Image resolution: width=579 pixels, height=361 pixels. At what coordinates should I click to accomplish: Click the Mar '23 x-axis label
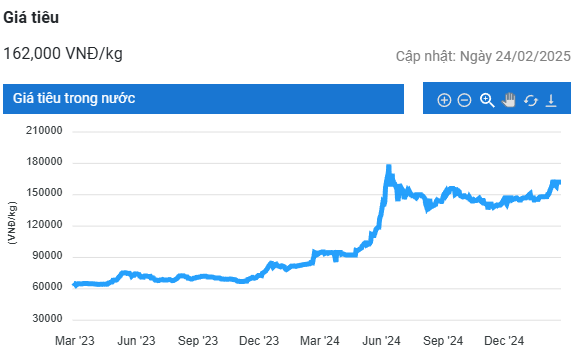(75, 340)
